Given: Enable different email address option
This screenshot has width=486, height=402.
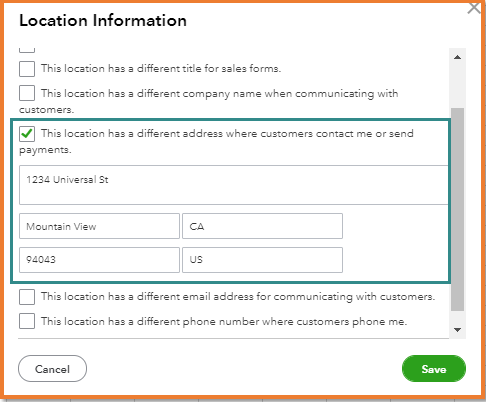Looking at the screenshot, I should click(27, 297).
